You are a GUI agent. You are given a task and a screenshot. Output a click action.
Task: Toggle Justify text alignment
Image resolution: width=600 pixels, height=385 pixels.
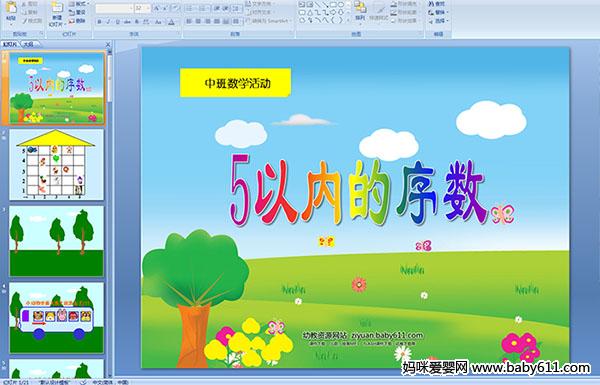(217, 21)
